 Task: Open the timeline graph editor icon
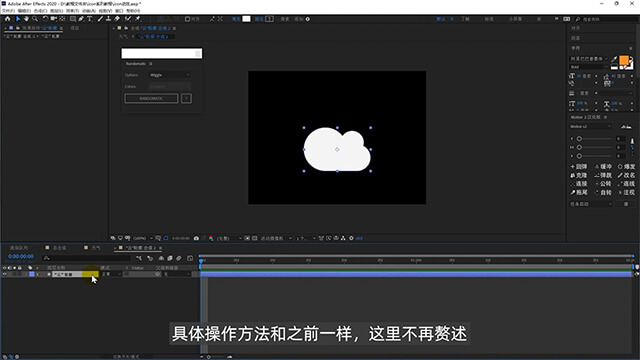click(190, 258)
